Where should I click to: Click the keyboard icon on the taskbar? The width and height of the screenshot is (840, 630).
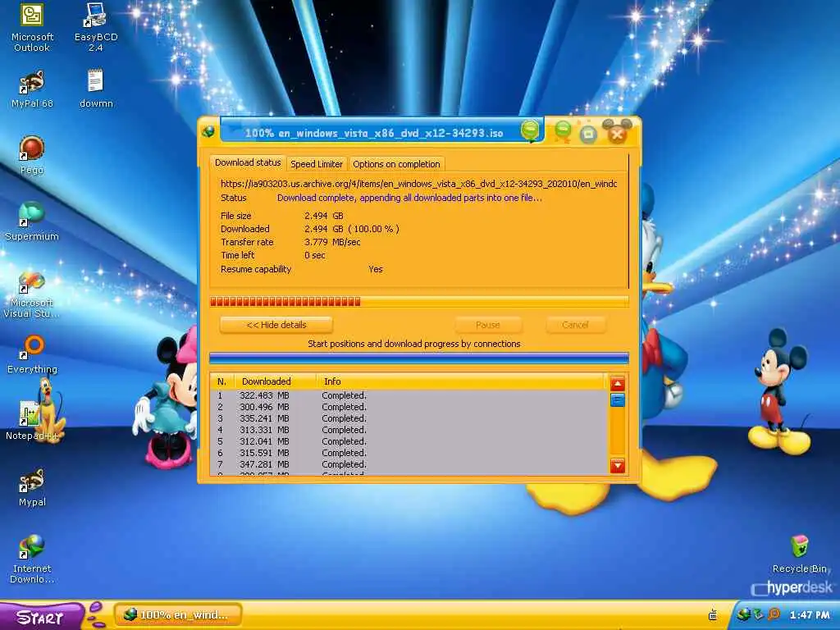pyautogui.click(x=713, y=614)
